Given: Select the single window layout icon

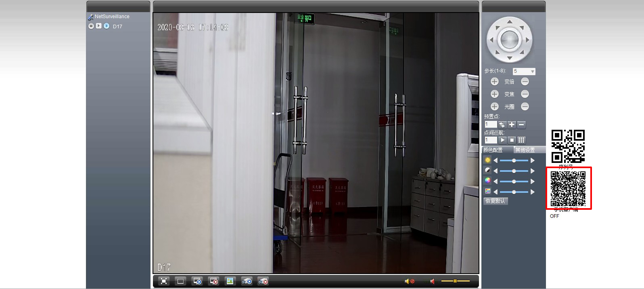Looking at the screenshot, I should tap(180, 281).
